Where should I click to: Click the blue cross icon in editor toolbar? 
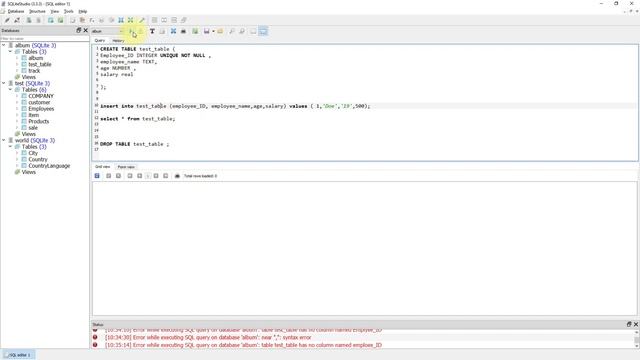point(173,31)
